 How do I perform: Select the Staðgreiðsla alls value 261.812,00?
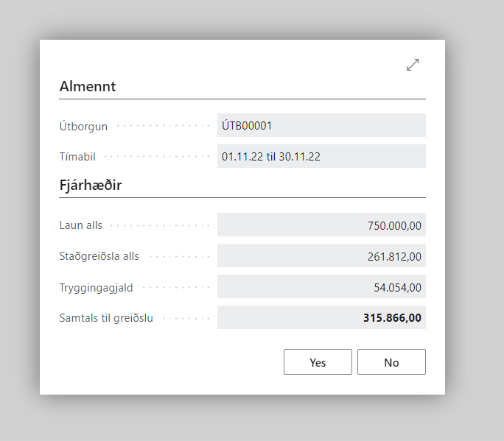click(321, 256)
